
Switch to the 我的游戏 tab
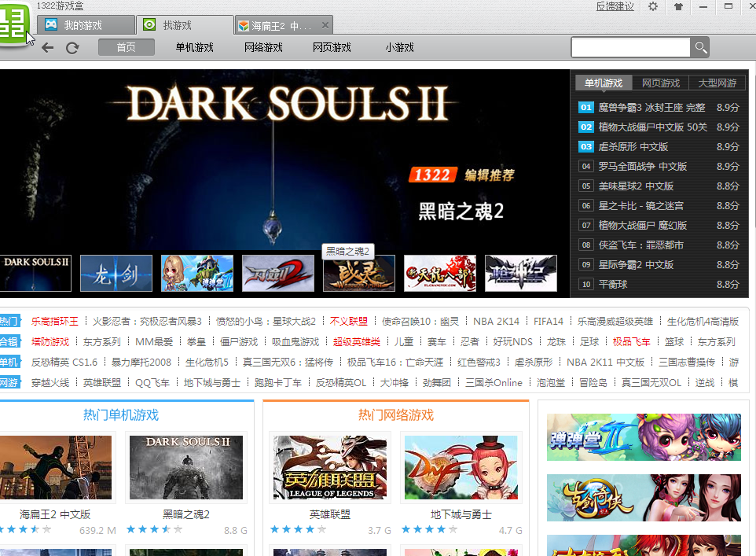tap(86, 25)
